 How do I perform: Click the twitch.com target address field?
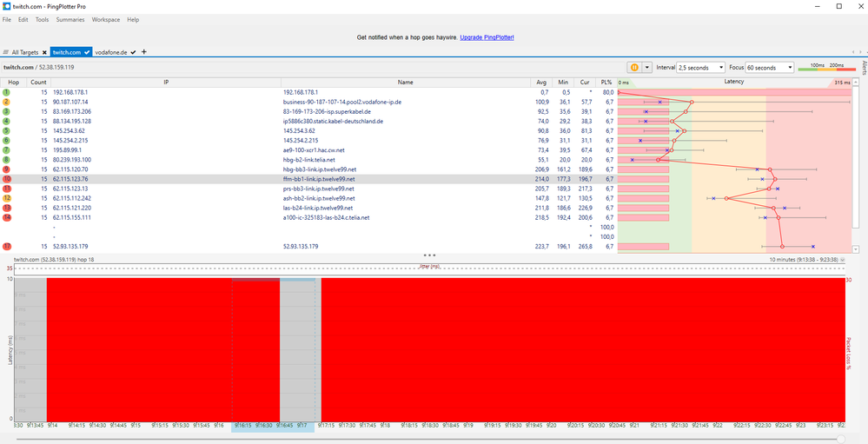313,67
